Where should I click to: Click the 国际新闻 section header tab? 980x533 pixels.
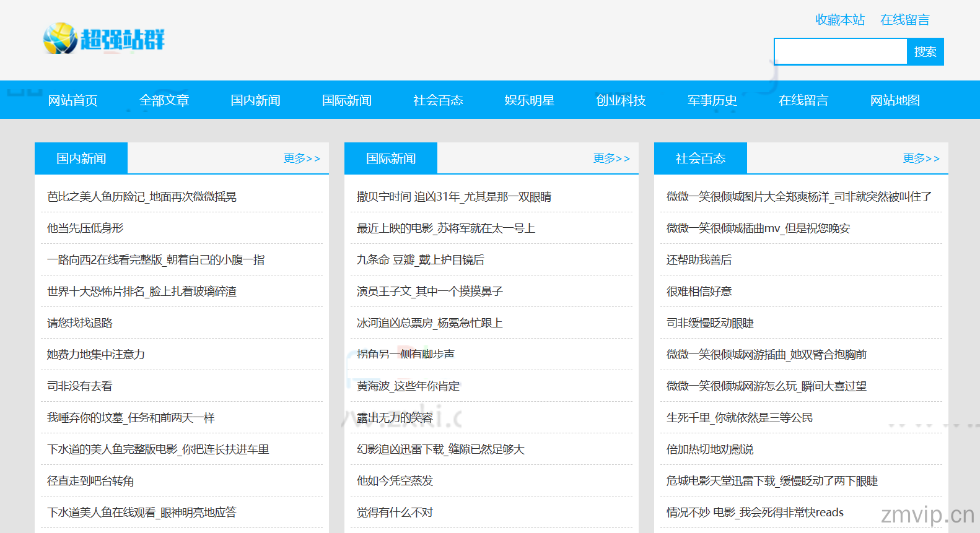click(391, 158)
